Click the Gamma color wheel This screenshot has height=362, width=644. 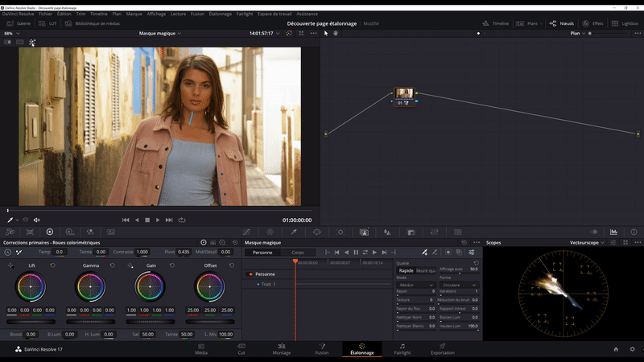[x=89, y=286]
